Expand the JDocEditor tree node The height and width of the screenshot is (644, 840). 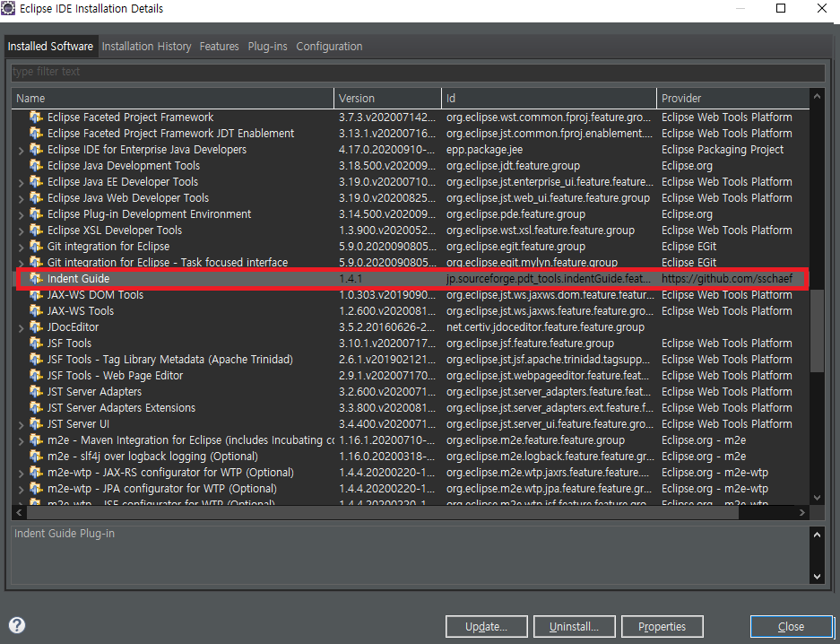[21, 328]
